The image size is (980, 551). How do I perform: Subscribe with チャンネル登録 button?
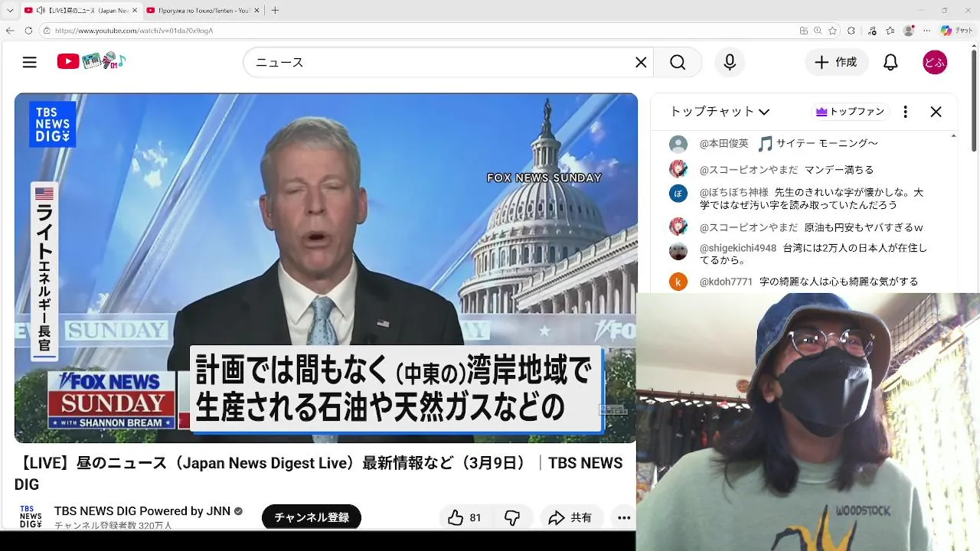coord(312,517)
